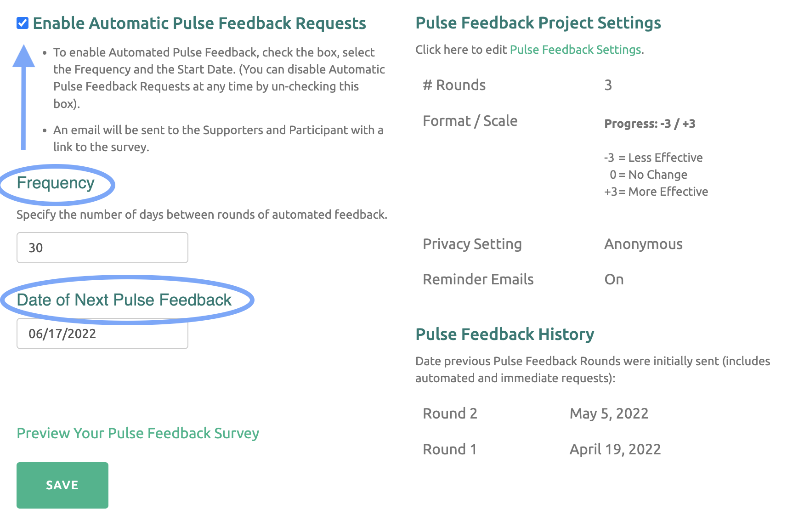
Task: Click the Pulse Feedback History heading
Action: pos(505,334)
